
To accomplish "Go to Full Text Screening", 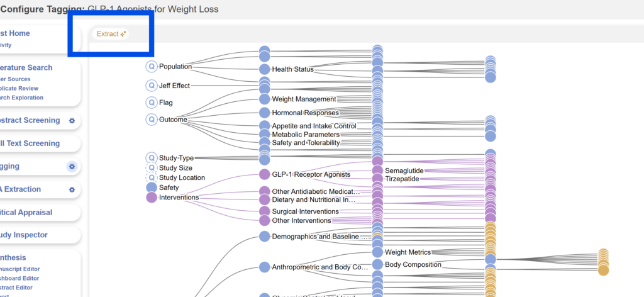I will [30, 143].
